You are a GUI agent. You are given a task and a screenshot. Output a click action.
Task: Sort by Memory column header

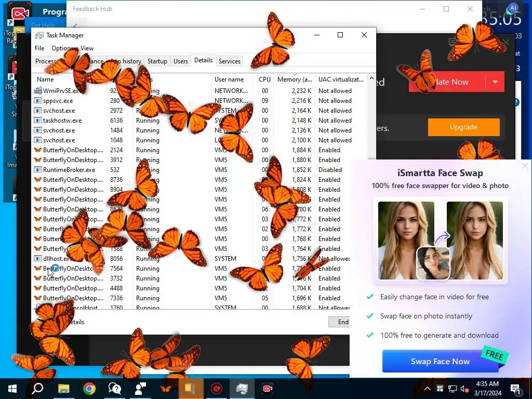295,79
